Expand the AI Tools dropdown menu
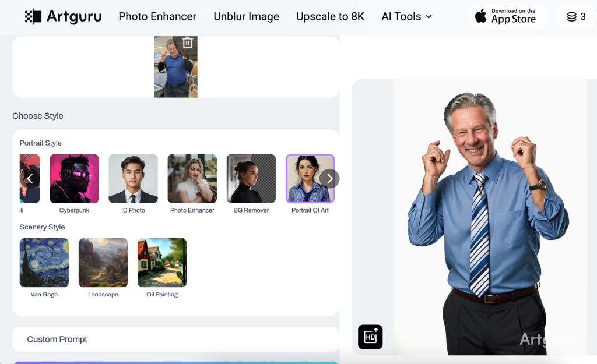The width and height of the screenshot is (597, 364). coord(406,16)
